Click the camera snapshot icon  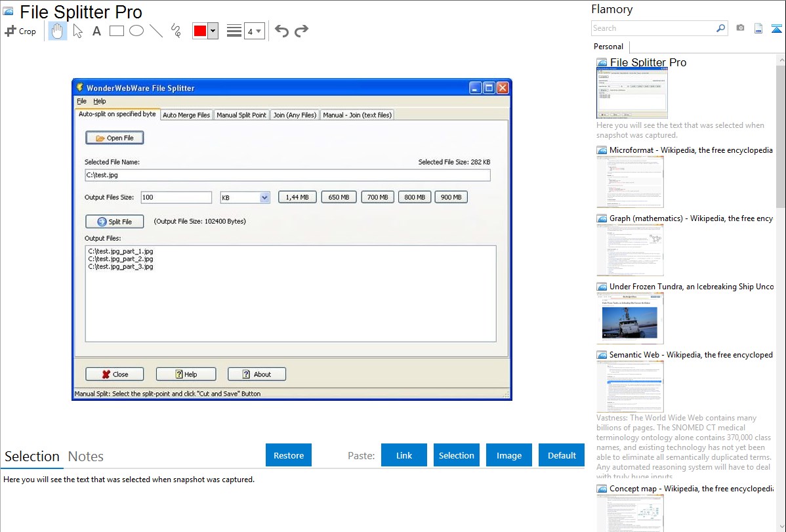[x=740, y=28]
